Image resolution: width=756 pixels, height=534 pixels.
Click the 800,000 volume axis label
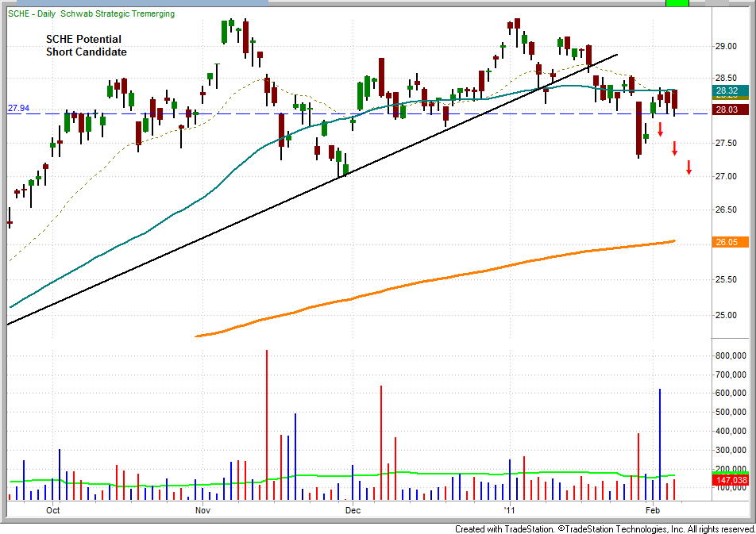(731, 355)
